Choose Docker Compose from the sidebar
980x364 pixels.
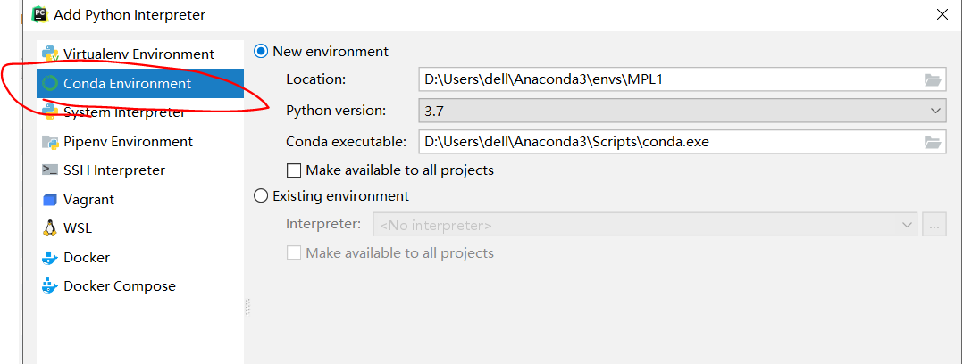tap(119, 286)
